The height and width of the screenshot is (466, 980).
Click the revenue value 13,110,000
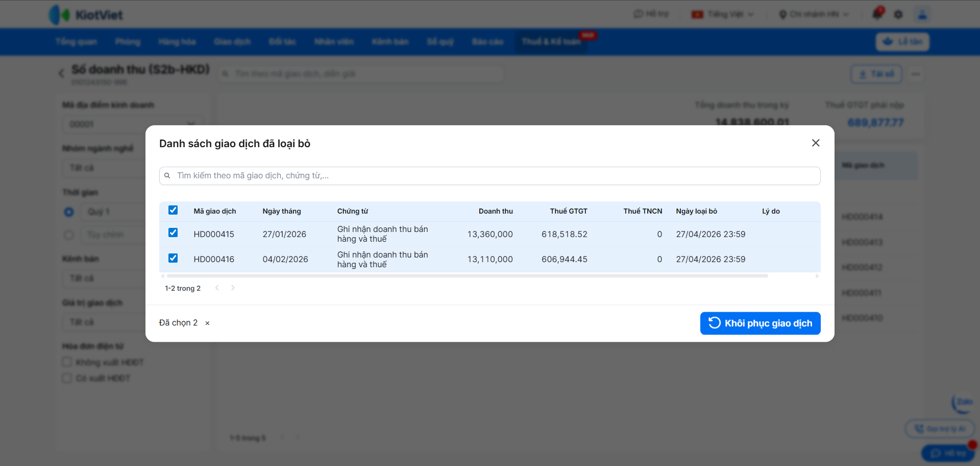[x=490, y=259]
